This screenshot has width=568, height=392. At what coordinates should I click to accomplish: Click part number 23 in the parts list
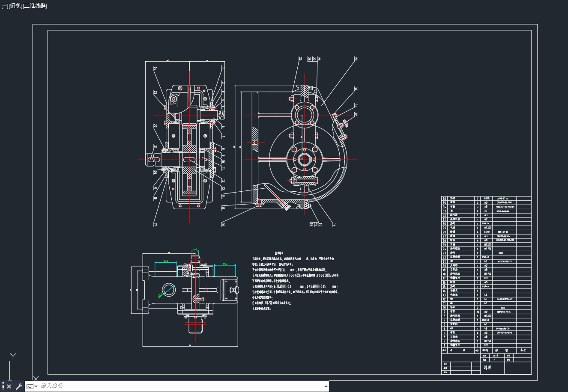[444, 253]
